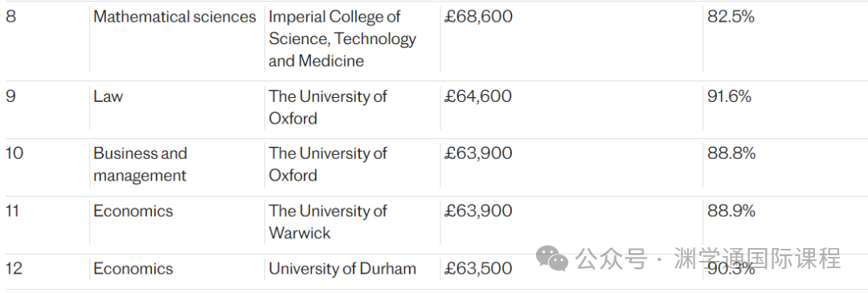Image resolution: width=868 pixels, height=293 pixels.
Task: Click The University of Oxford in row 10
Action: point(328,165)
